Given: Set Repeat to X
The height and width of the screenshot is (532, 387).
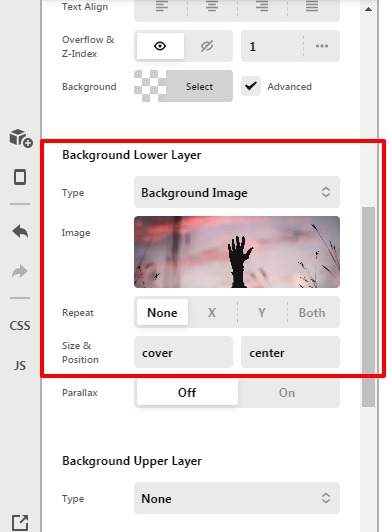Looking at the screenshot, I should click(x=212, y=312).
